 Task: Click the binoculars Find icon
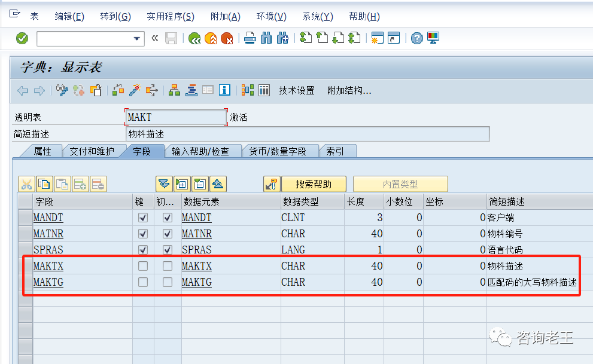(266, 38)
